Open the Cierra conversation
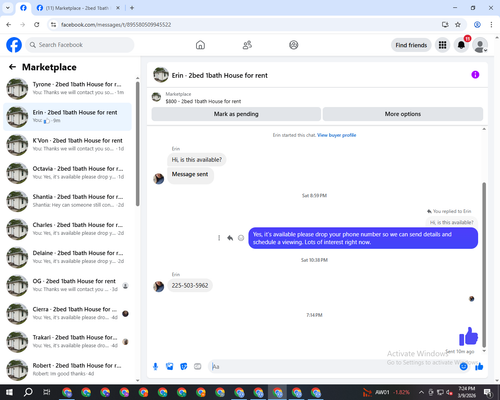Screen dimensions: 500x400 click(67, 314)
